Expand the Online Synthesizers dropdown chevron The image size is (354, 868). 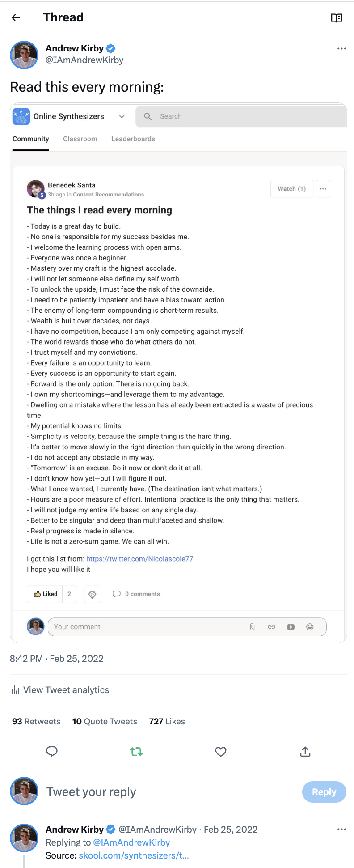tap(122, 116)
